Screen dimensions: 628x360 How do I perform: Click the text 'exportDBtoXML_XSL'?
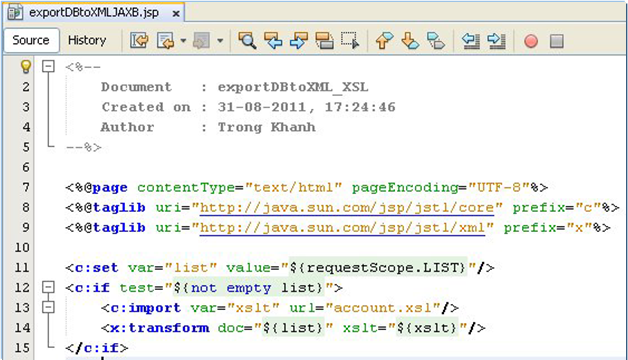[293, 87]
